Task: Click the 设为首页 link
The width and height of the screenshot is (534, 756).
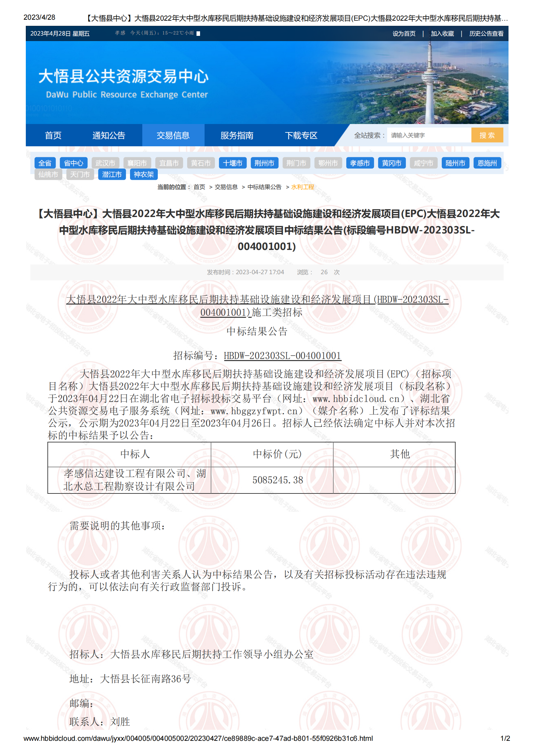Action: 404,34
